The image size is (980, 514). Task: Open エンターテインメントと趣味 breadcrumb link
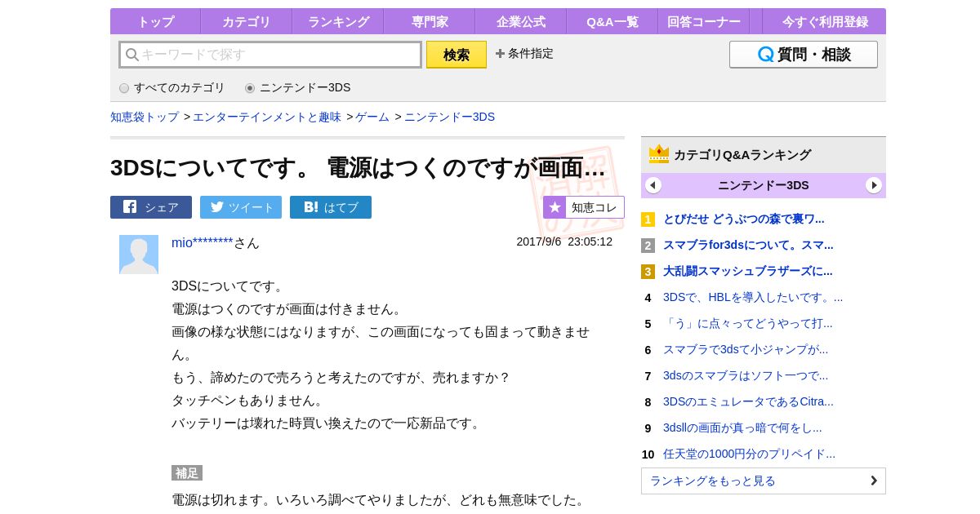pyautogui.click(x=267, y=117)
